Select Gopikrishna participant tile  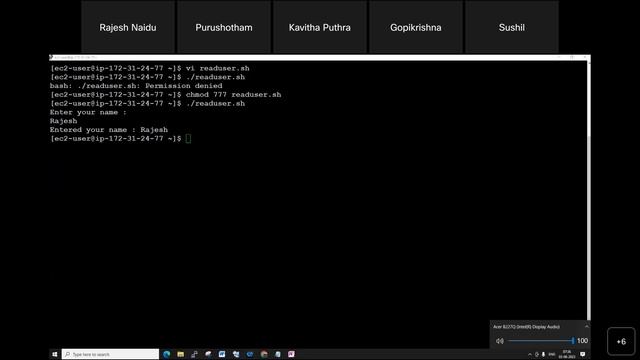pos(416,27)
